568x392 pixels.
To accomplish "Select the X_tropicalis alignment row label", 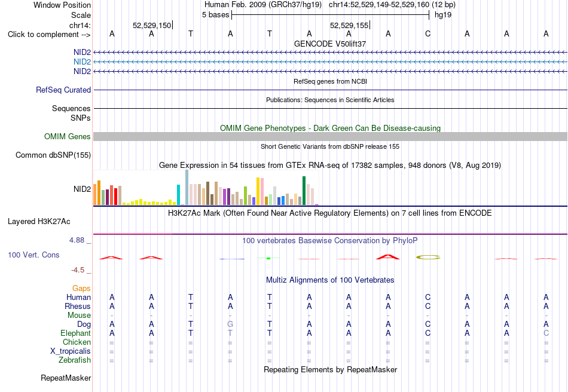I will (x=71, y=351).
